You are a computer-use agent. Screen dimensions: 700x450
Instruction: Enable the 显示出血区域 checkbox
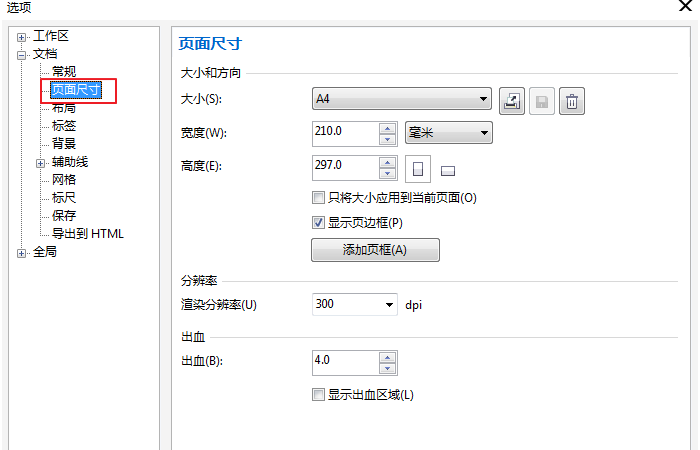click(319, 395)
